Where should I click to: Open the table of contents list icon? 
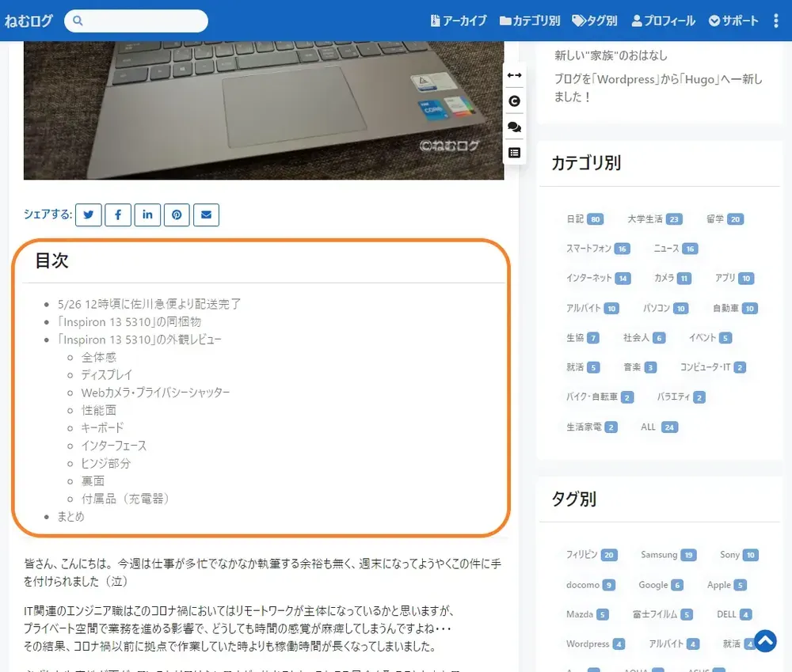pos(513,152)
